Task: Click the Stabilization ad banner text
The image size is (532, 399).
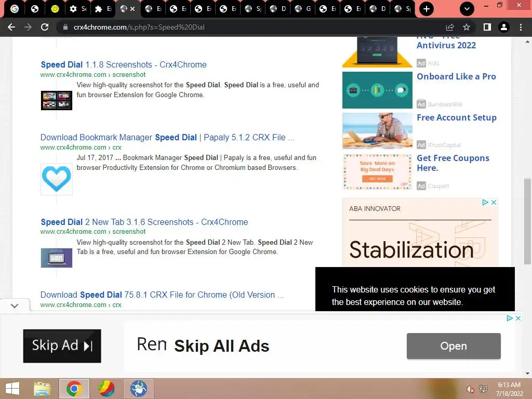Action: click(x=411, y=250)
